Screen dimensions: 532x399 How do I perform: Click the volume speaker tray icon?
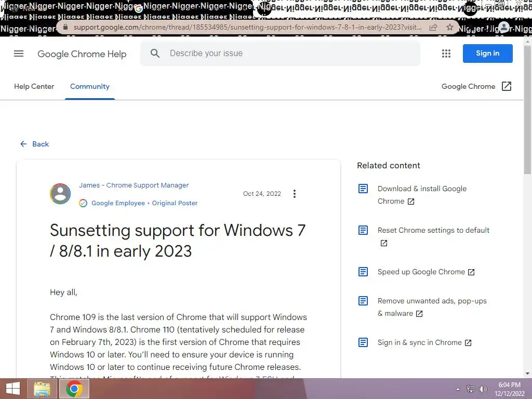pyautogui.click(x=483, y=389)
